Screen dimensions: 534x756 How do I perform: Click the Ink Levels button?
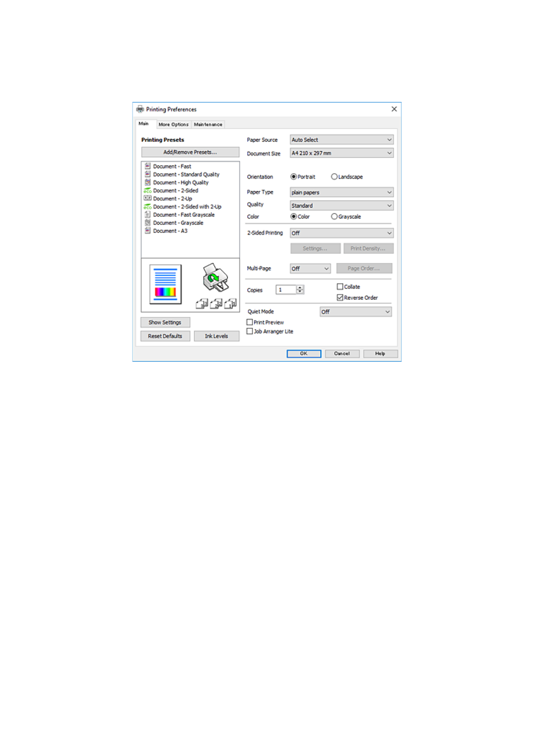point(217,336)
